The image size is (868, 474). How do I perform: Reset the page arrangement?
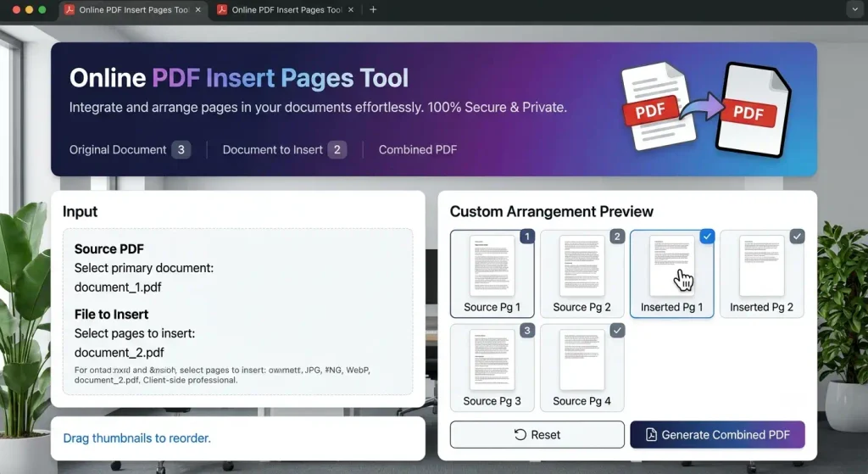click(x=537, y=435)
